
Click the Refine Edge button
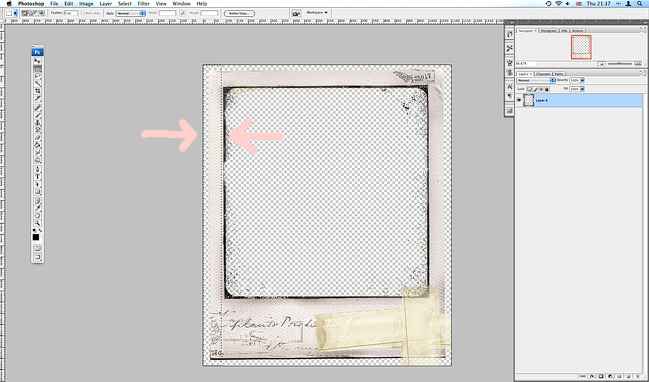click(x=239, y=13)
